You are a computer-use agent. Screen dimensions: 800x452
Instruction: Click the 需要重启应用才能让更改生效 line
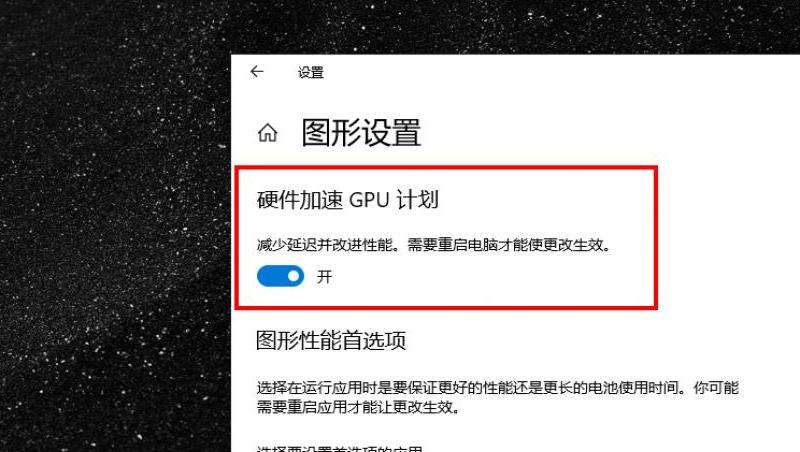click(x=358, y=408)
